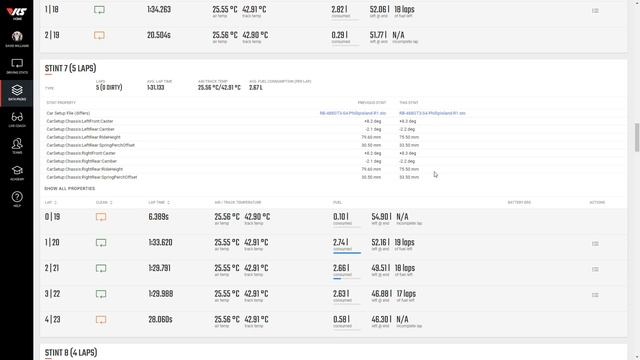The width and height of the screenshot is (640, 360).
Task: Click the RightFront Caster property row
Action: pos(334,153)
